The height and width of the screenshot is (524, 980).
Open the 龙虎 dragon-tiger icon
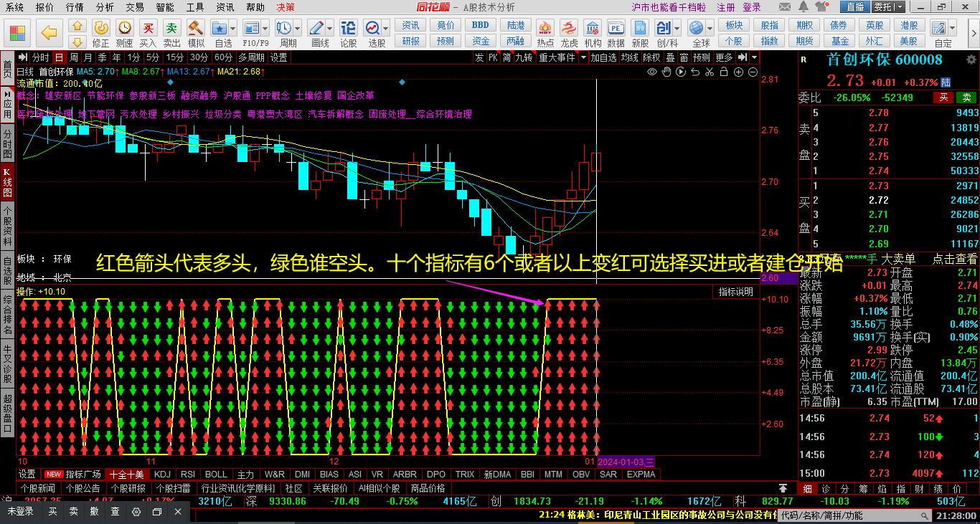[569, 27]
